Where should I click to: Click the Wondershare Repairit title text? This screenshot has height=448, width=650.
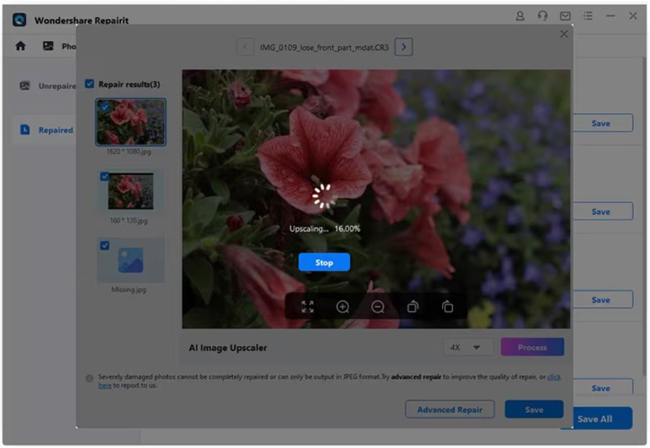[x=82, y=20]
